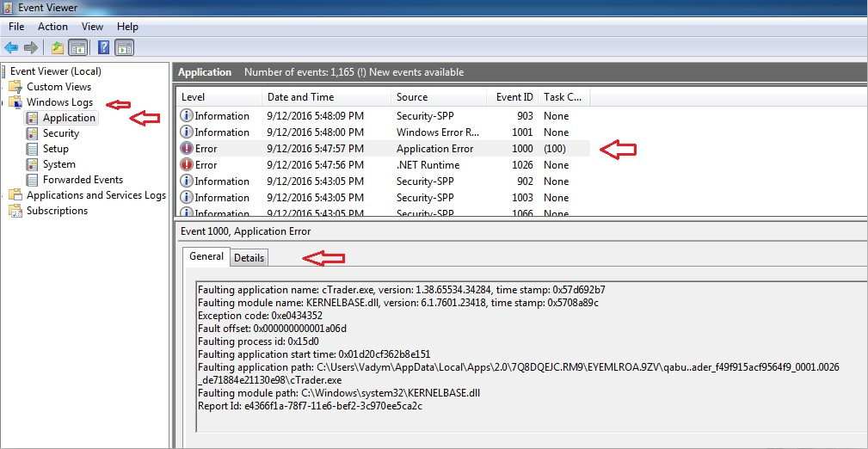Toggle the Show/Hide Action Pane icon

[124, 47]
